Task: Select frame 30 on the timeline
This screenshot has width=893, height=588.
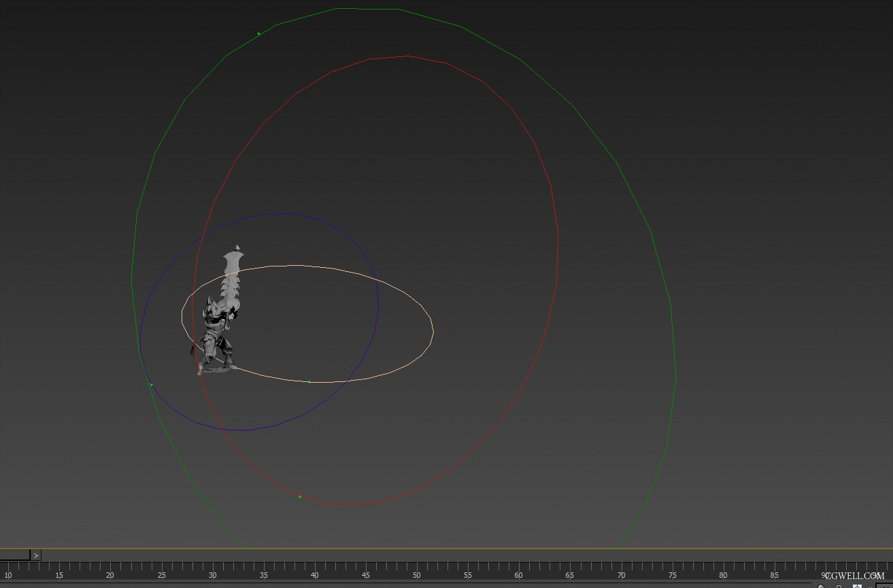Action: [x=213, y=575]
